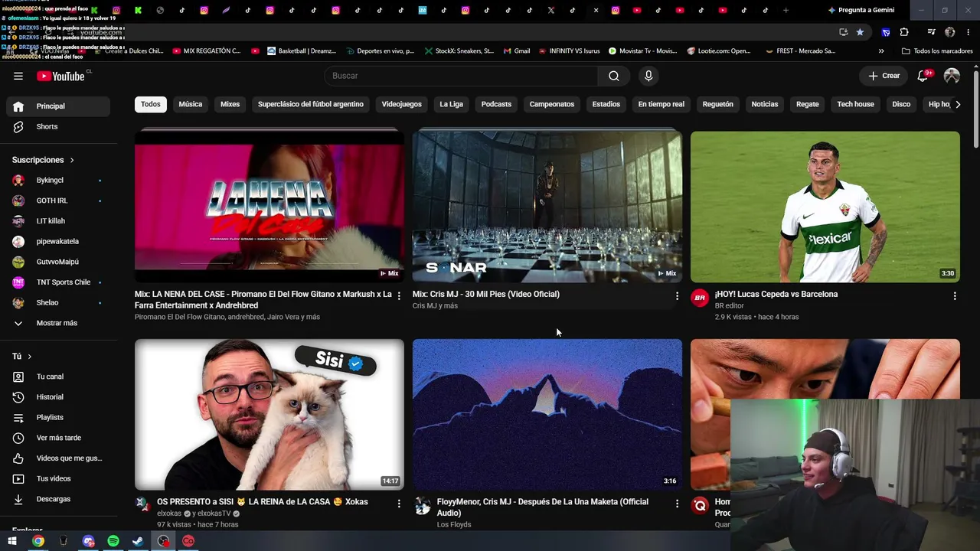The image size is (980, 551).
Task: Open the Bykingcl subscription channel
Action: point(58,180)
